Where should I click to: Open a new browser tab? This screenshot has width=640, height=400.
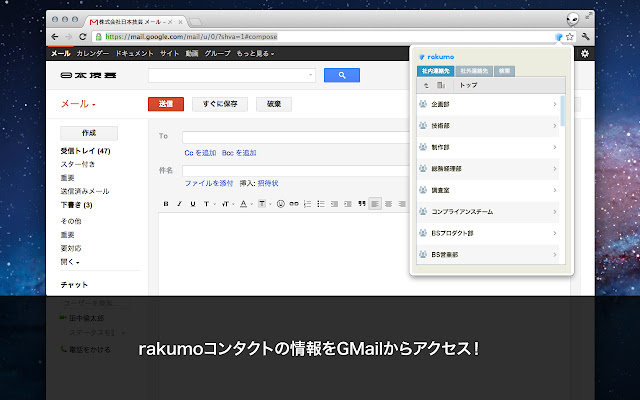(196, 22)
